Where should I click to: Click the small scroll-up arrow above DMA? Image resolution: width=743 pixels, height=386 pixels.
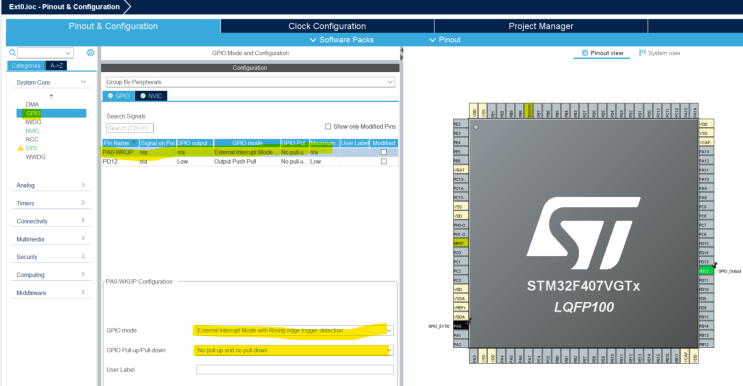(x=51, y=96)
